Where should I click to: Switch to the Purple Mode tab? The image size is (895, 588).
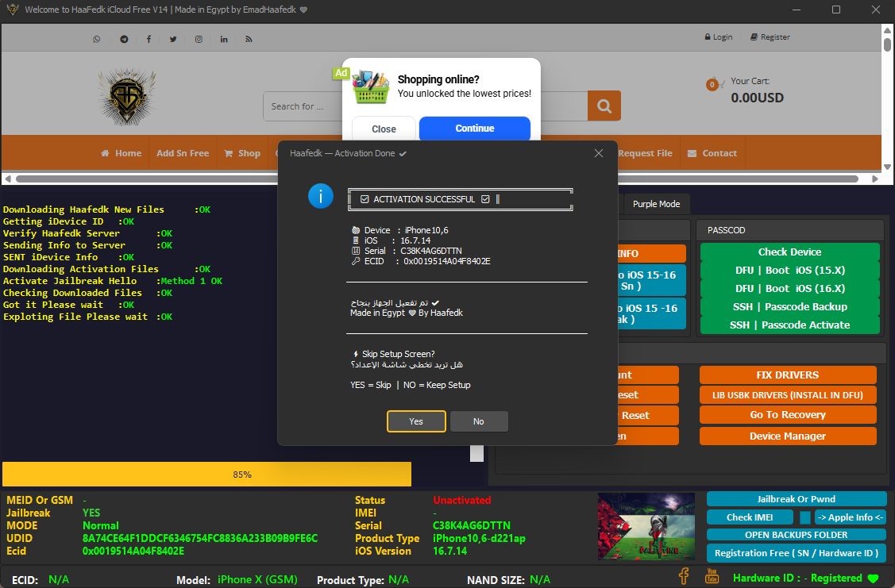click(x=656, y=204)
